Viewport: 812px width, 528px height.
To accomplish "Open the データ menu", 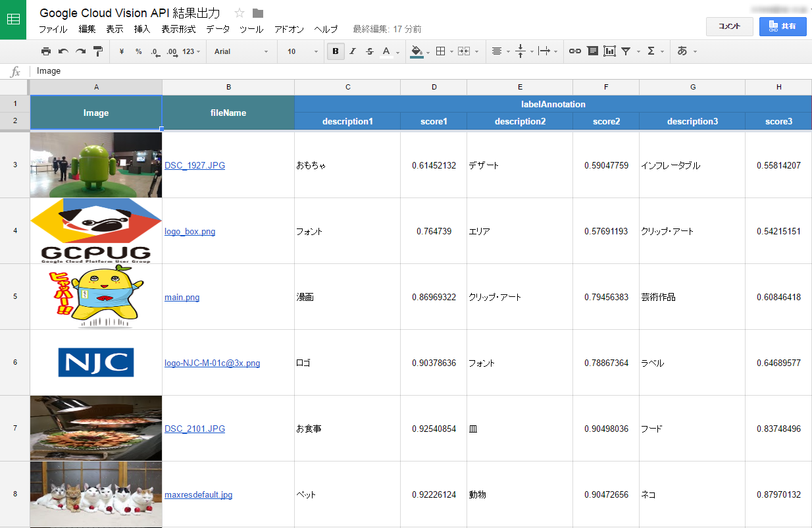I will pos(217,29).
